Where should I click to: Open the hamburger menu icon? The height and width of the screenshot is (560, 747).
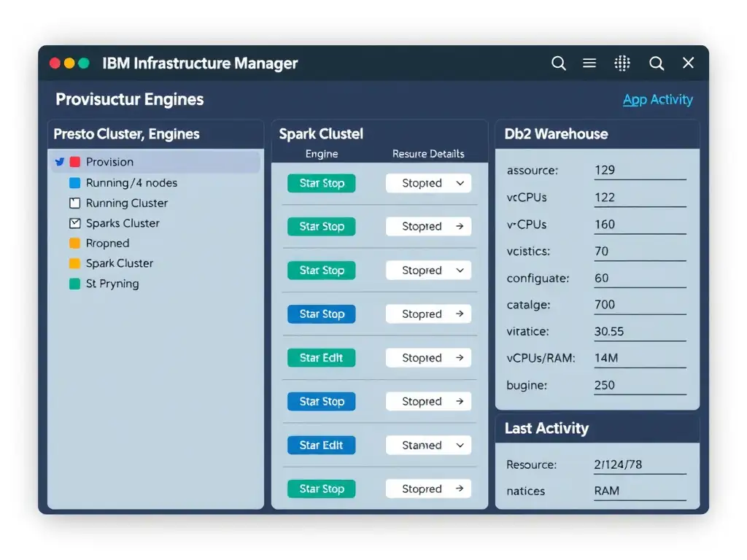pos(589,63)
